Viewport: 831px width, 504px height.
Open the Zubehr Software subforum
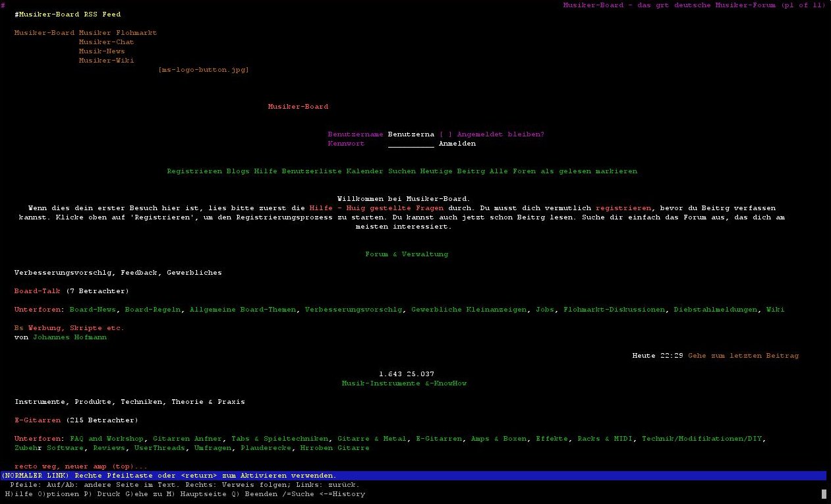pos(49,448)
